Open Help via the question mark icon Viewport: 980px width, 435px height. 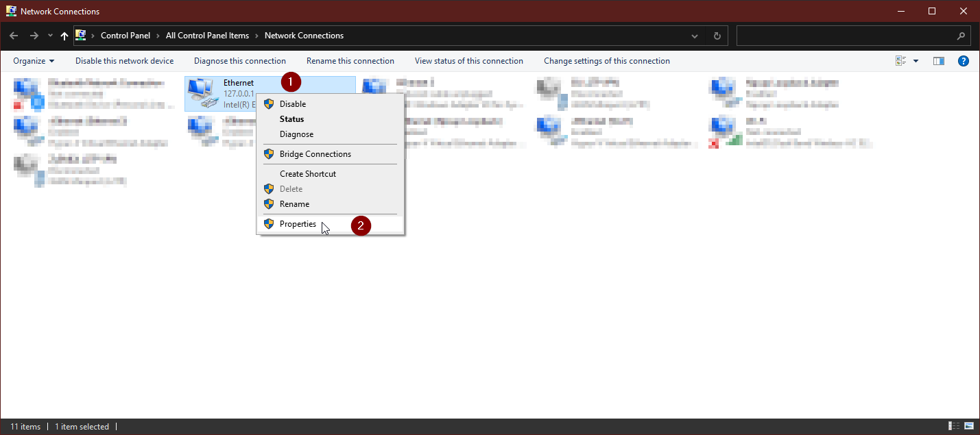(964, 61)
